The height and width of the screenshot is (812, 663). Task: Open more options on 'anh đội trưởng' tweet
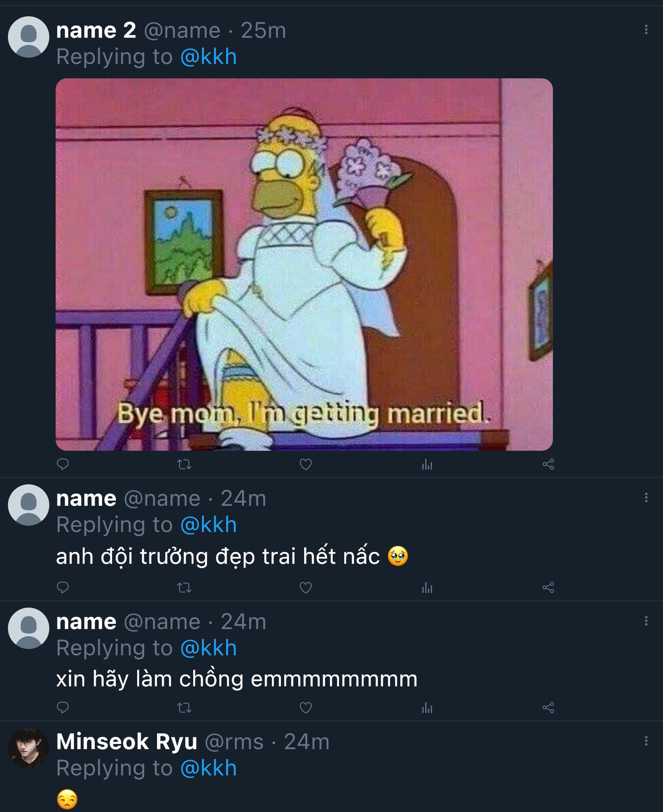646,498
